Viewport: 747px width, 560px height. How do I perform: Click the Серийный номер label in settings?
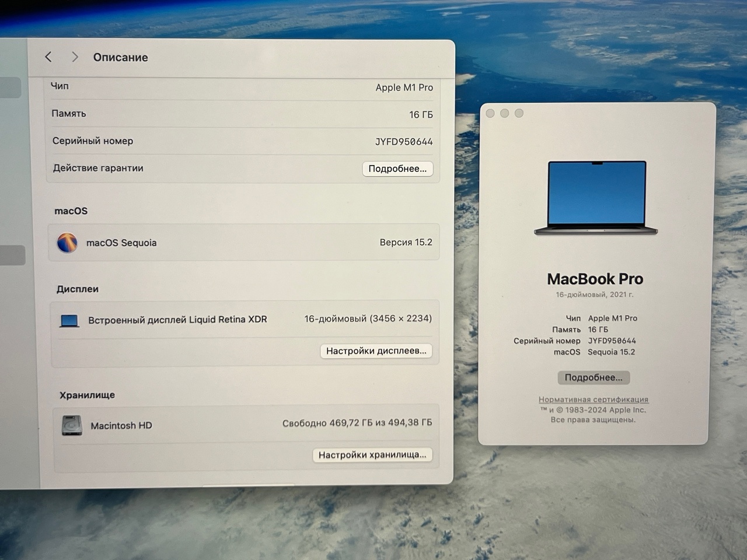[x=93, y=141]
